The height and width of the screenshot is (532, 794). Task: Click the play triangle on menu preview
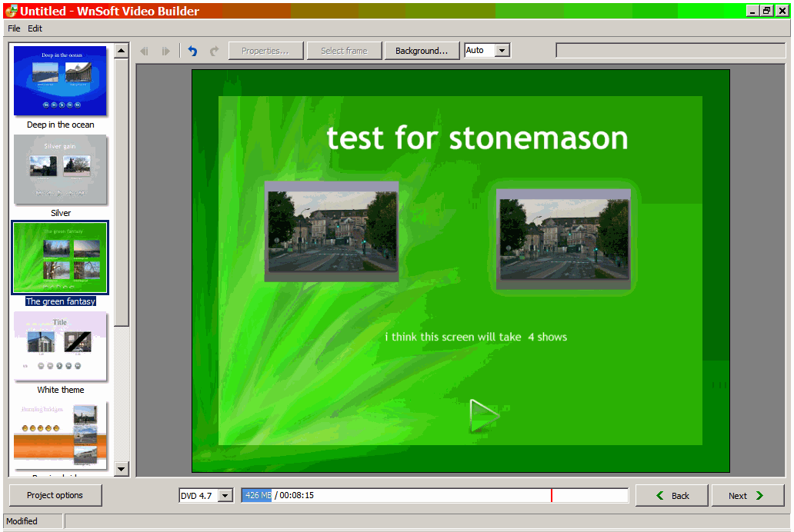coord(484,416)
